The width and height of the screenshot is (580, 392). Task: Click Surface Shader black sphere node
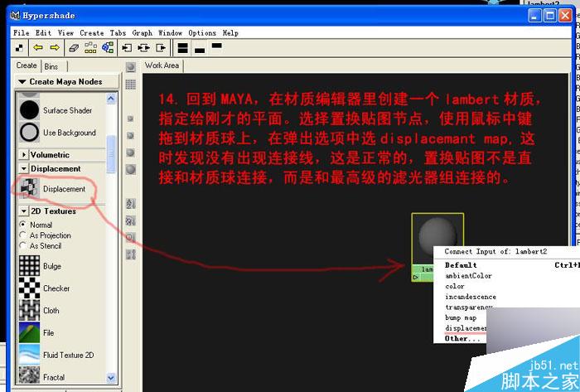pos(29,110)
